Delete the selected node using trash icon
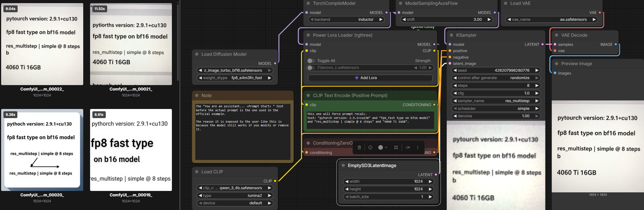Viewport: 644px width, 210px height. point(359,147)
